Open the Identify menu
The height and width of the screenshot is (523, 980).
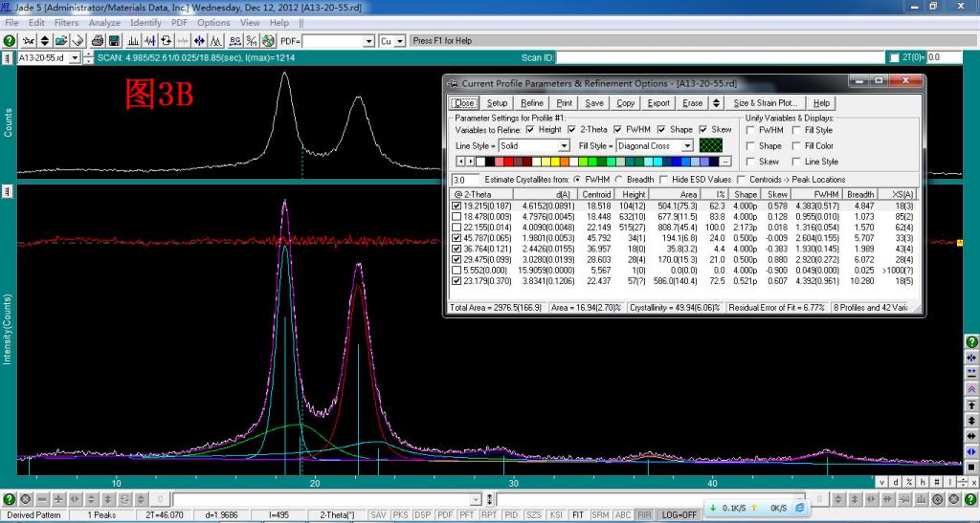(x=145, y=23)
